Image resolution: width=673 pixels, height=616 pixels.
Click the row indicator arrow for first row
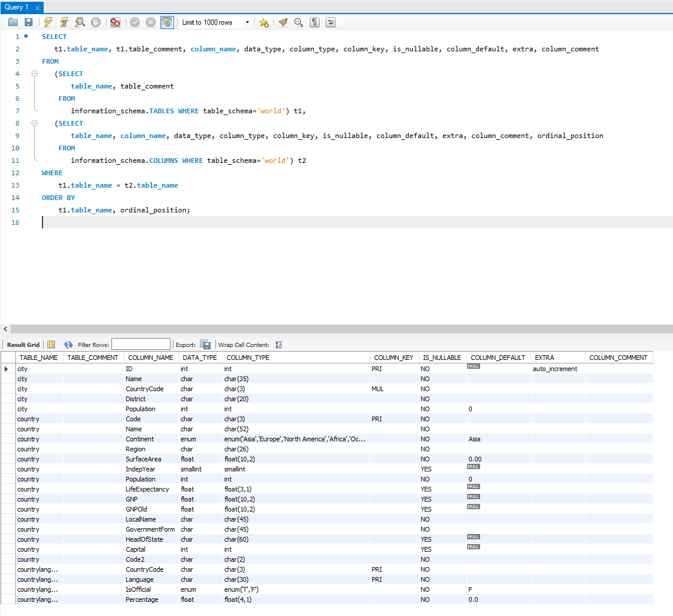pyautogui.click(x=6, y=369)
